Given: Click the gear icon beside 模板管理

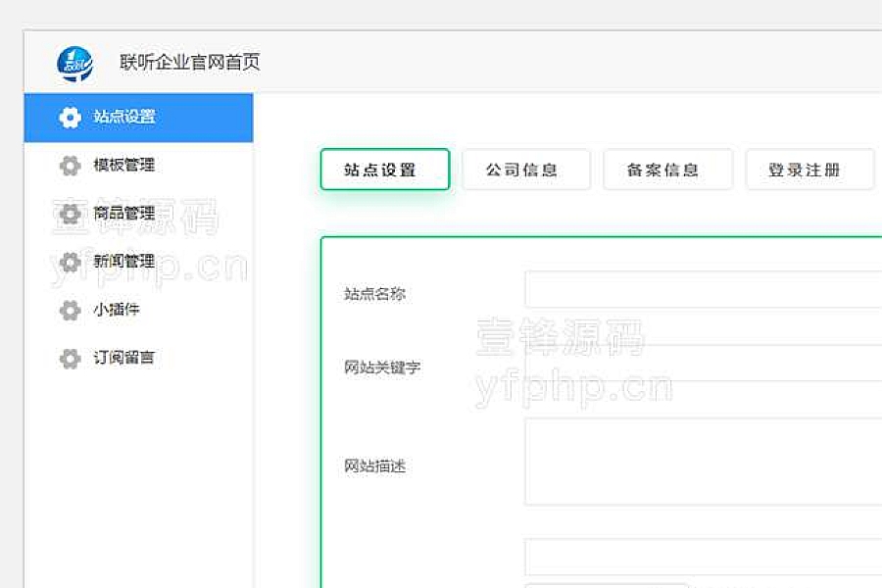Looking at the screenshot, I should point(70,166).
